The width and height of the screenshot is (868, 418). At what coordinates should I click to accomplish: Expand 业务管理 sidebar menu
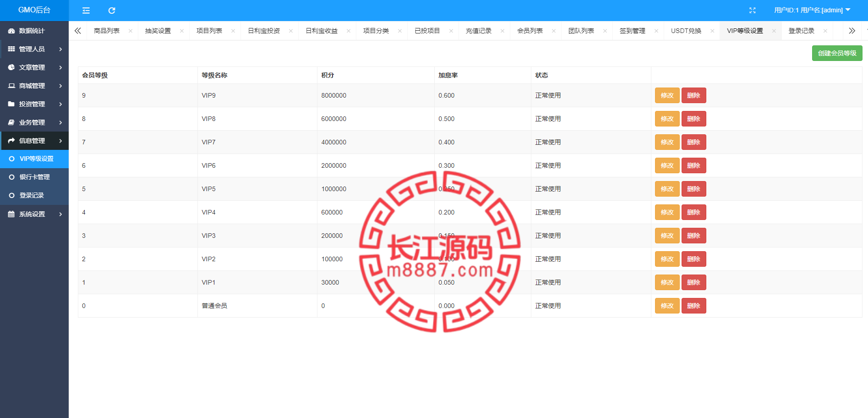[34, 122]
